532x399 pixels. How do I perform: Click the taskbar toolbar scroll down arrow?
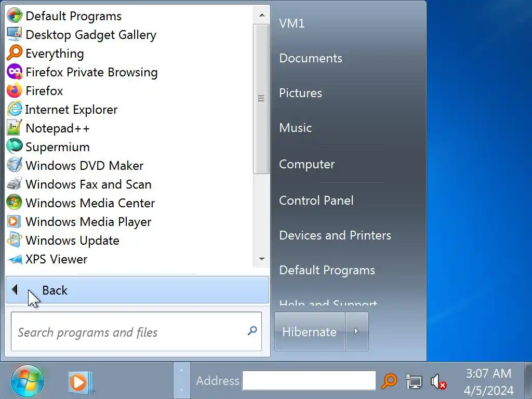(x=181, y=390)
